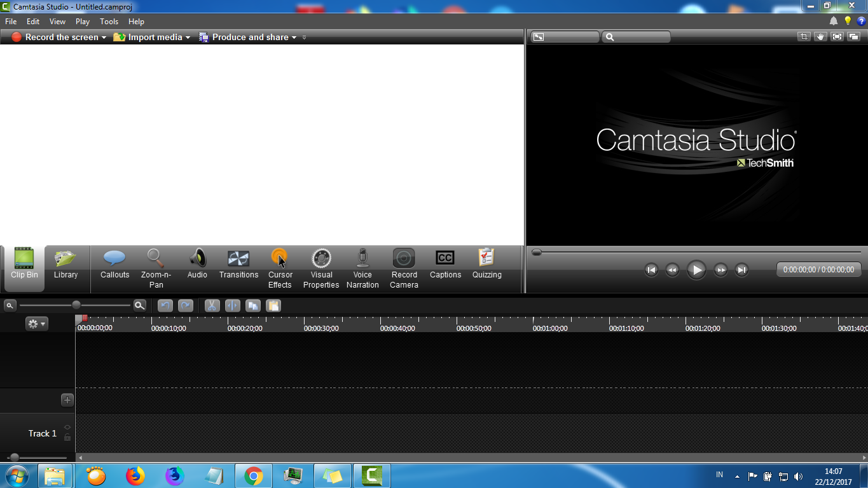The height and width of the screenshot is (488, 868).
Task: Open the Audio tool
Action: (x=197, y=264)
